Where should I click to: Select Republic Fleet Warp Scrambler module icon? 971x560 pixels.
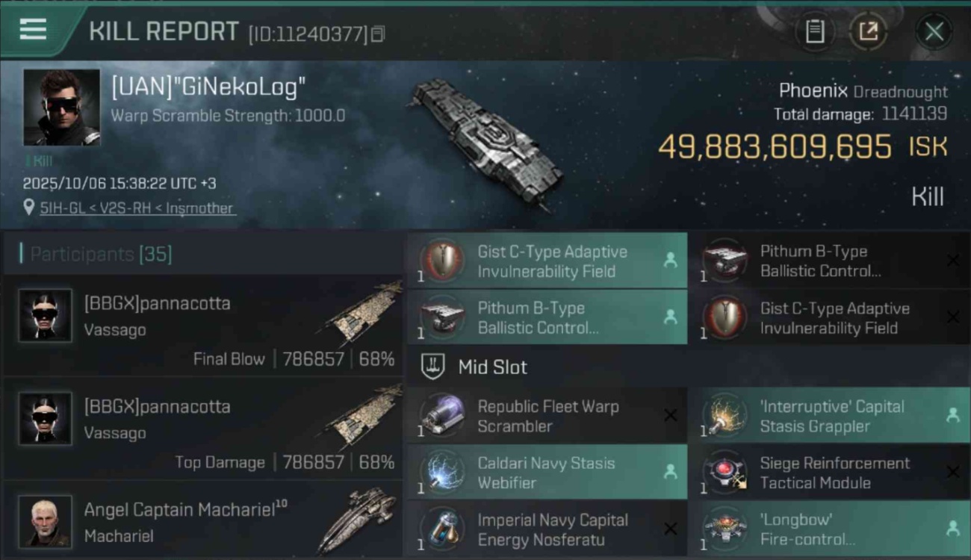pyautogui.click(x=441, y=416)
